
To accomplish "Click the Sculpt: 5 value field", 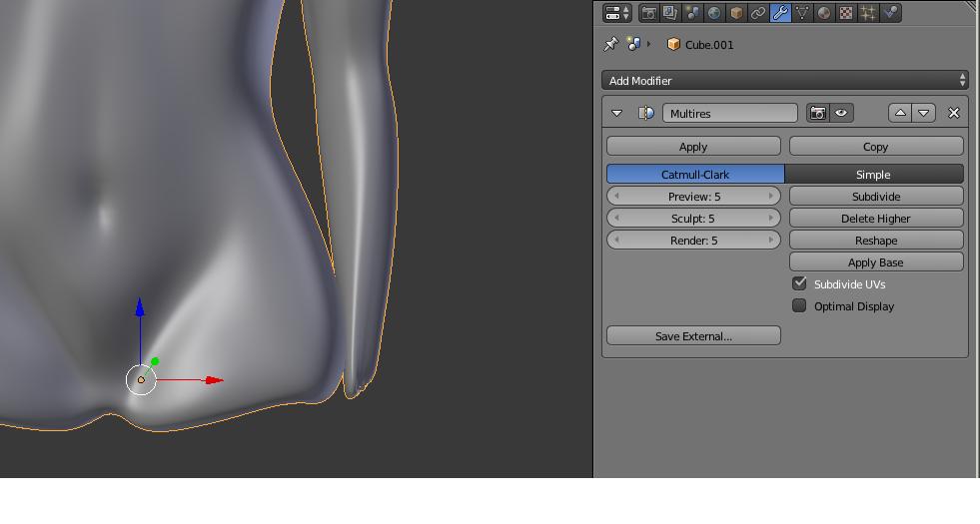I will (x=693, y=218).
